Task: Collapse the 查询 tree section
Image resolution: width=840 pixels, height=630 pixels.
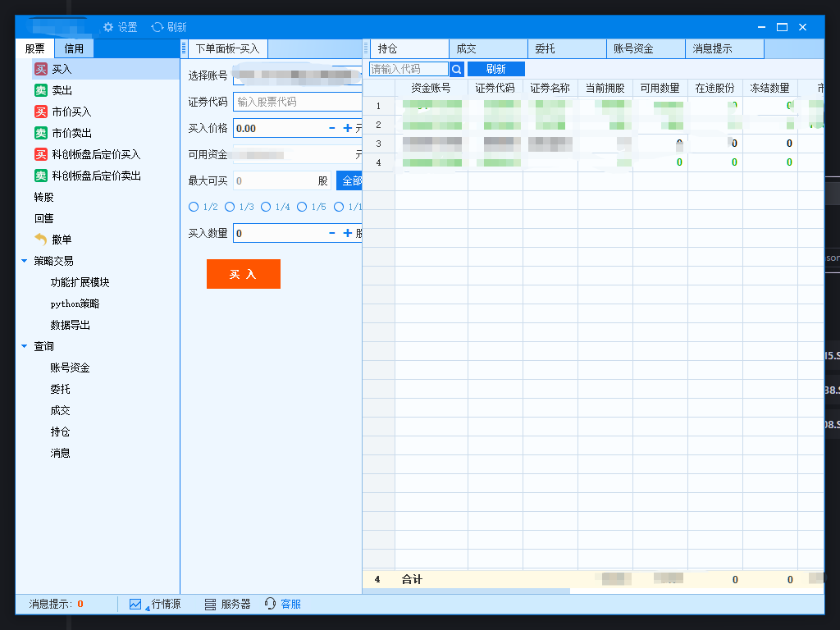Action: [x=24, y=346]
